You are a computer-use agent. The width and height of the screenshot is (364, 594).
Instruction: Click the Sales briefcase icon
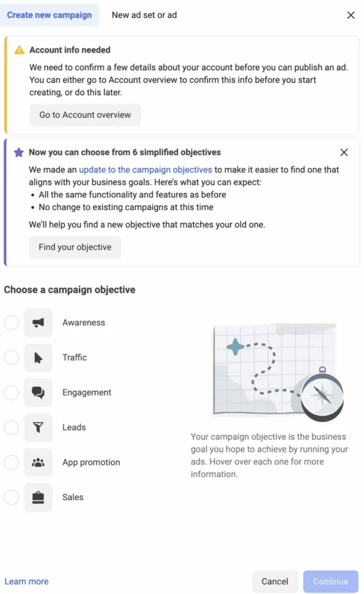coord(38,497)
